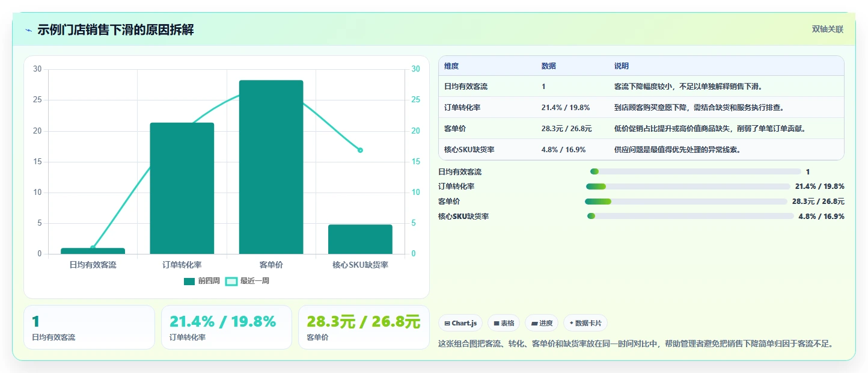Click the 数据 column header
This screenshot has width=868, height=373.
549,66
